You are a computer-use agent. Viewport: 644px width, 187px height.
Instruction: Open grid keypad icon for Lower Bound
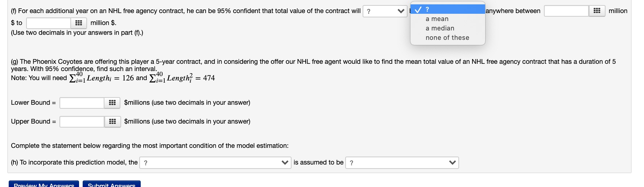pos(112,103)
